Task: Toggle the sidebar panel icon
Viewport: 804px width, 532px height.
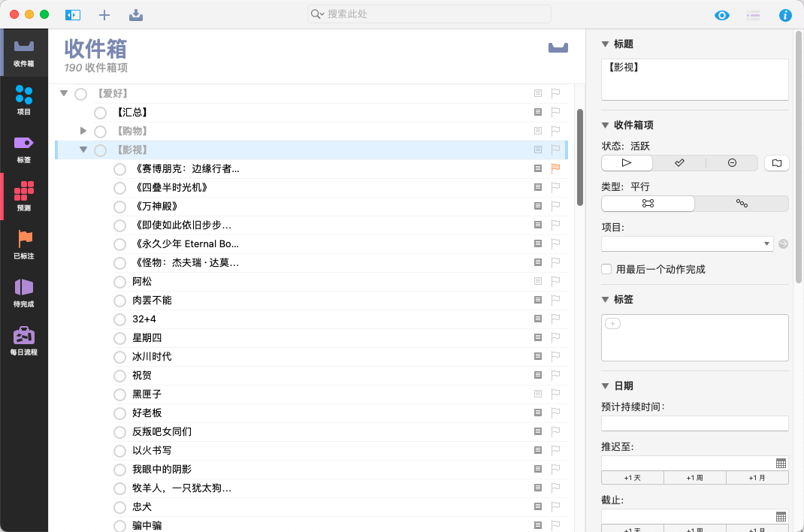Action: coord(73,14)
